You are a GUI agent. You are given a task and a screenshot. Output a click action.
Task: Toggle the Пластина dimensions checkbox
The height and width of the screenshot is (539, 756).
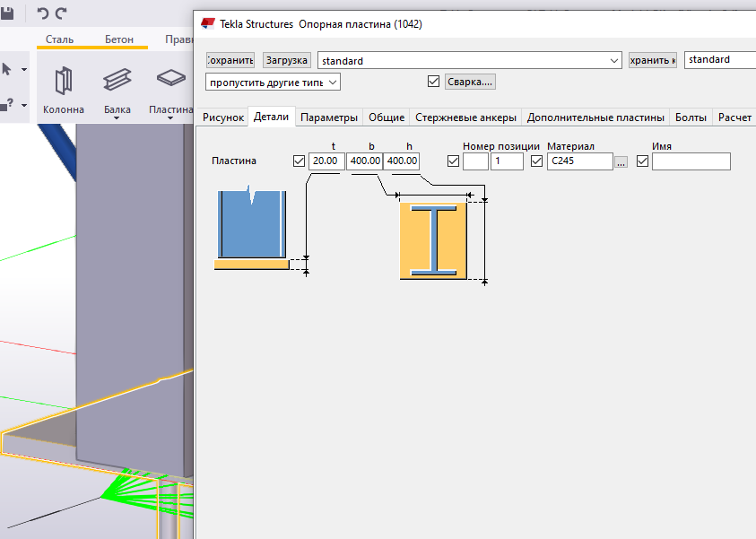pyautogui.click(x=299, y=161)
